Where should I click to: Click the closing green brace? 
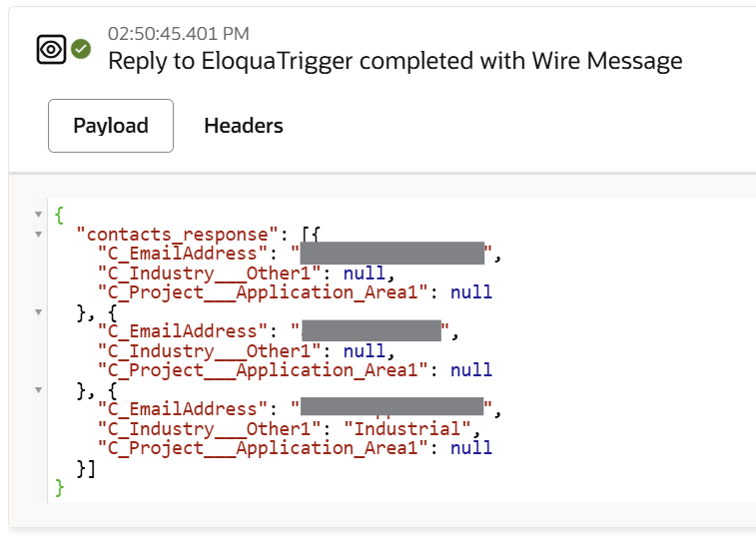coord(59,488)
